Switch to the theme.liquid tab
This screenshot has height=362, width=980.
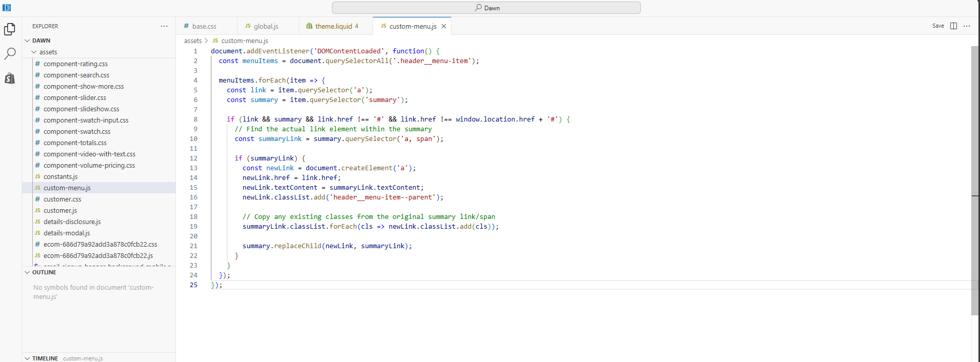coord(334,26)
